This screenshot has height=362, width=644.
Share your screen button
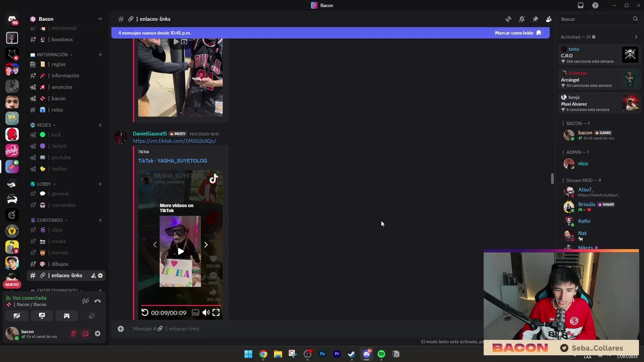point(42,316)
